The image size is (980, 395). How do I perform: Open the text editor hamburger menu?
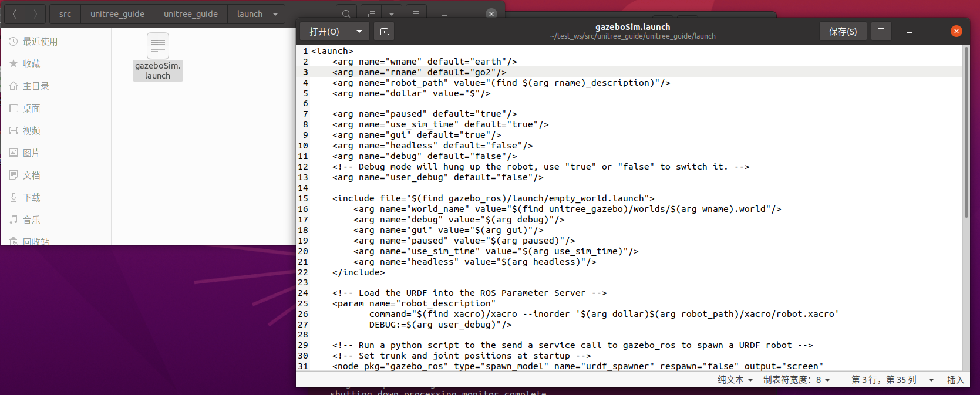(x=881, y=32)
